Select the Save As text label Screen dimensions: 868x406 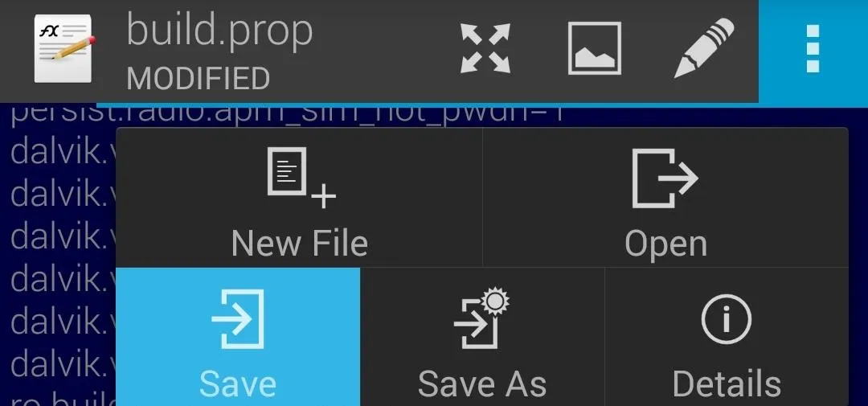[482, 384]
